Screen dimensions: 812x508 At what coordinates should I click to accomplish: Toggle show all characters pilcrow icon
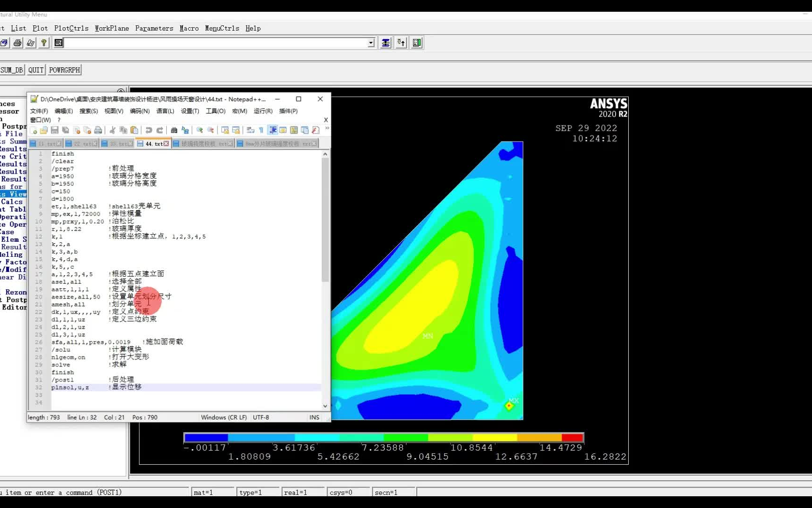(261, 130)
